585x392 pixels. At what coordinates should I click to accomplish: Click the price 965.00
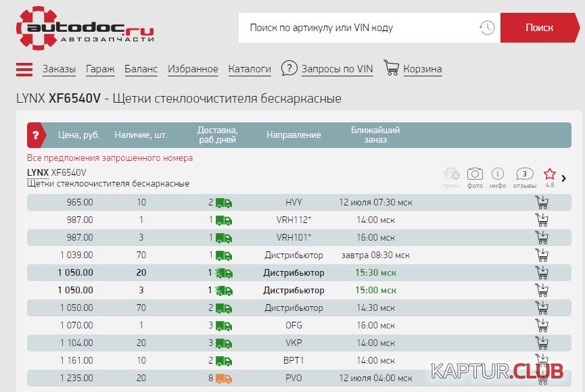pyautogui.click(x=80, y=203)
